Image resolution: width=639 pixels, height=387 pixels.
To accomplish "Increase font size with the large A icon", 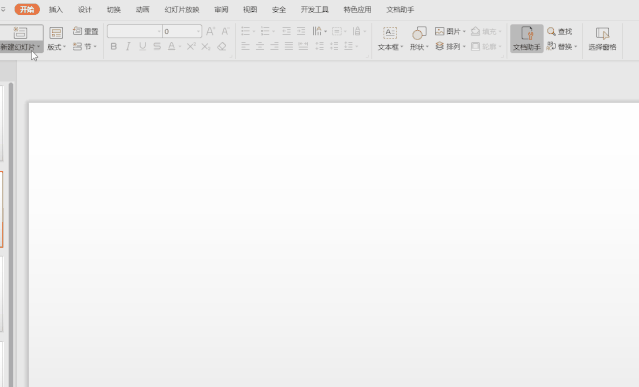I will pos(210,31).
